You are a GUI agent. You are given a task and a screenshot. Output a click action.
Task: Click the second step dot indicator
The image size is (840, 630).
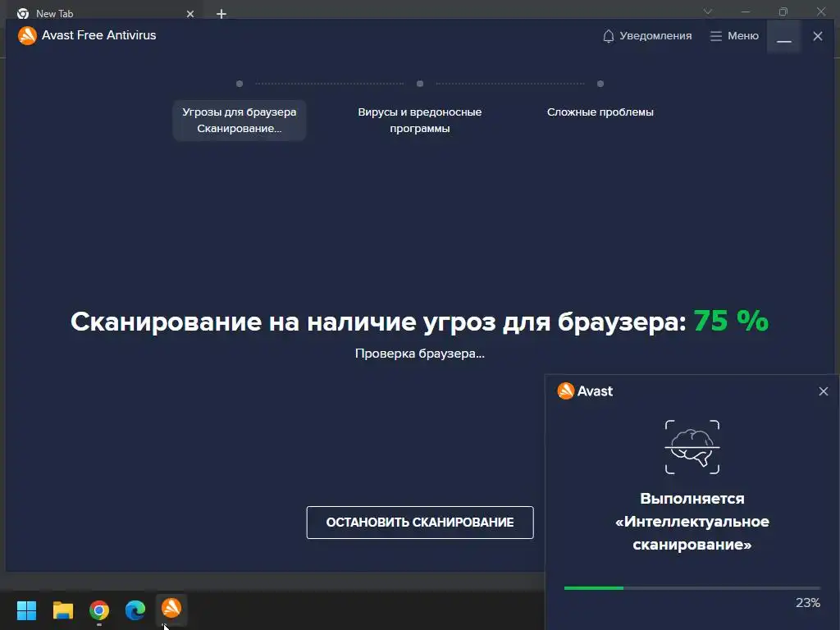click(x=420, y=84)
